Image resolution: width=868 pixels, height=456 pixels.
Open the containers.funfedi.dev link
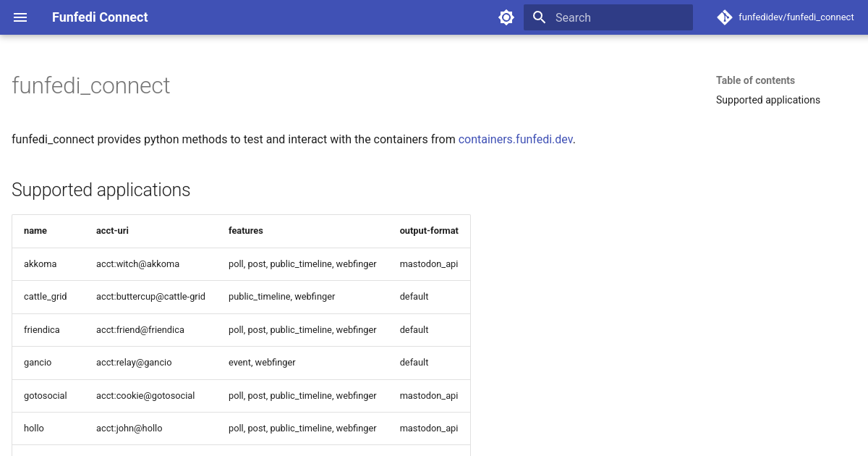pyautogui.click(x=516, y=139)
